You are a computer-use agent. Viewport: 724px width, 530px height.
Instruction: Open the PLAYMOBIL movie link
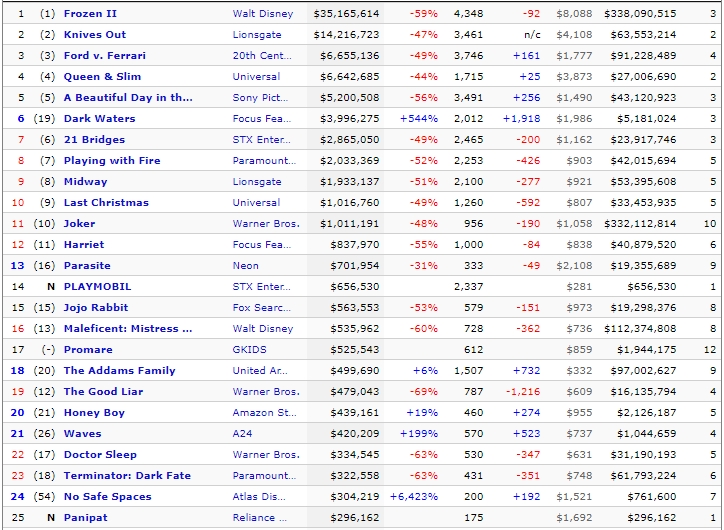[97, 287]
